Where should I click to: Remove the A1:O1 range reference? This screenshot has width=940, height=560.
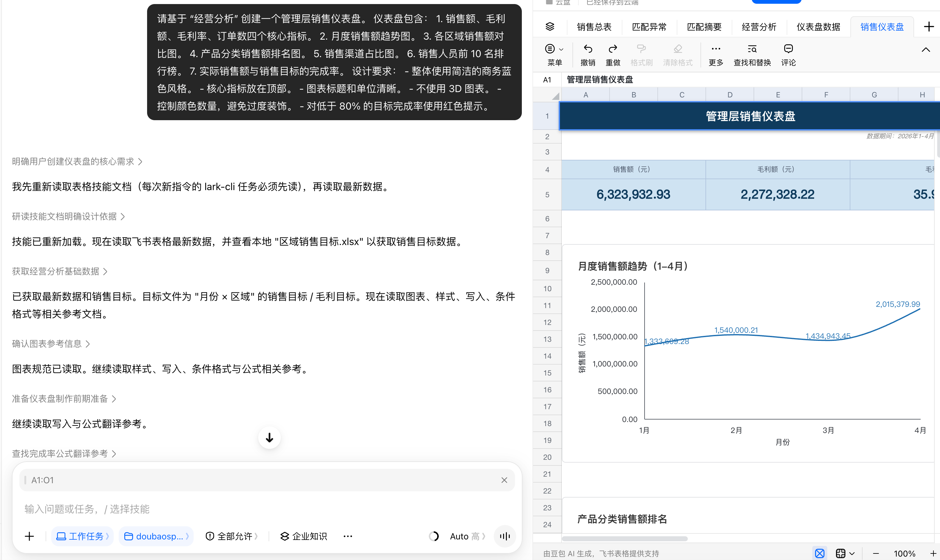point(504,480)
